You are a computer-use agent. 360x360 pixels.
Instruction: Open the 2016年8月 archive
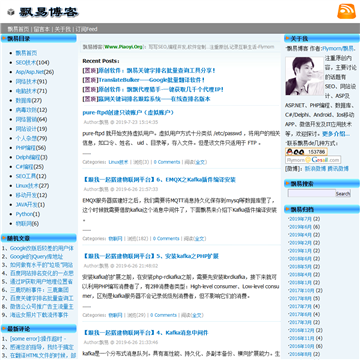[300, 354]
